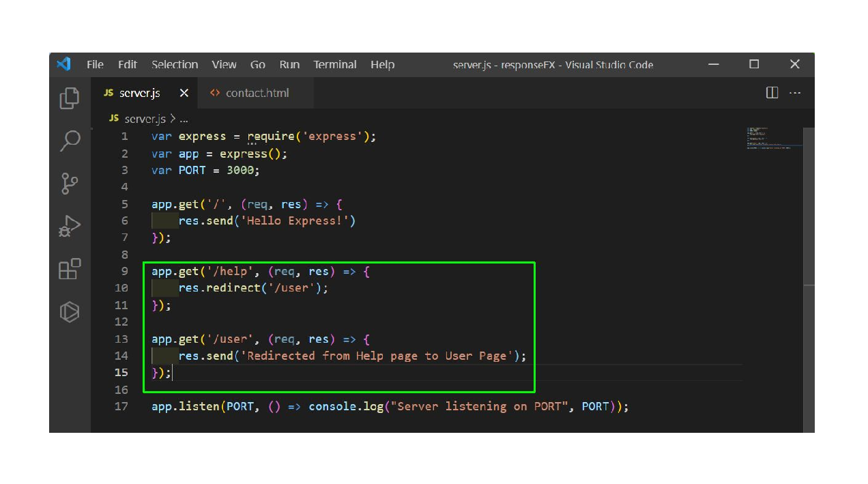The image size is (868, 484).
Task: Open the File menu
Action: pos(95,65)
